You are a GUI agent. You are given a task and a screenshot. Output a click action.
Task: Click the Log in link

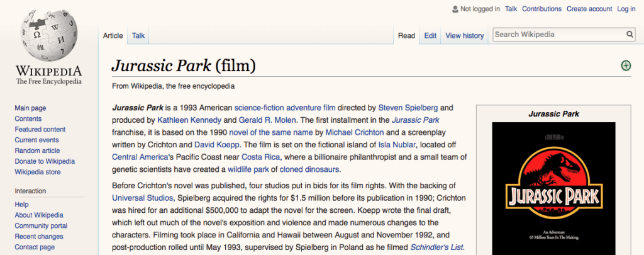626,9
